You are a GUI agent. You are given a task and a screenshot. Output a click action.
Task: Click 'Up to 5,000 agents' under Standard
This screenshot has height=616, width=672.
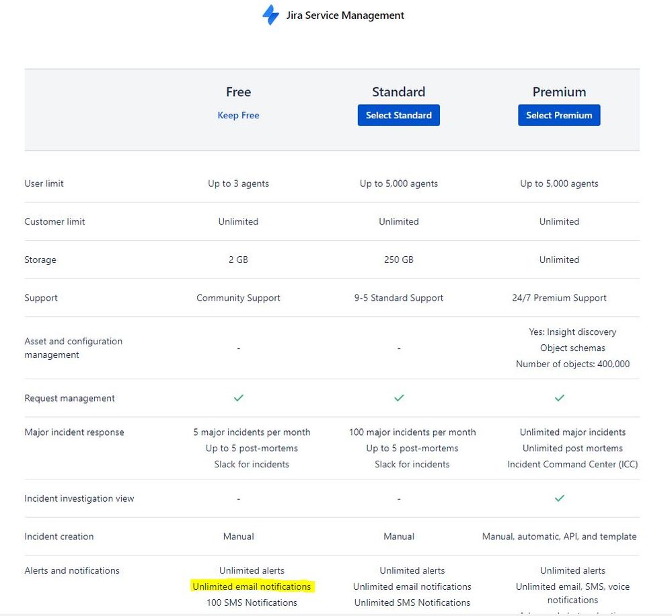399,184
